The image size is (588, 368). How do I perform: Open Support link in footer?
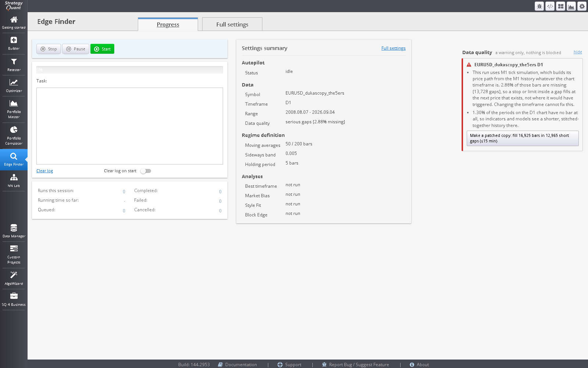(x=289, y=365)
